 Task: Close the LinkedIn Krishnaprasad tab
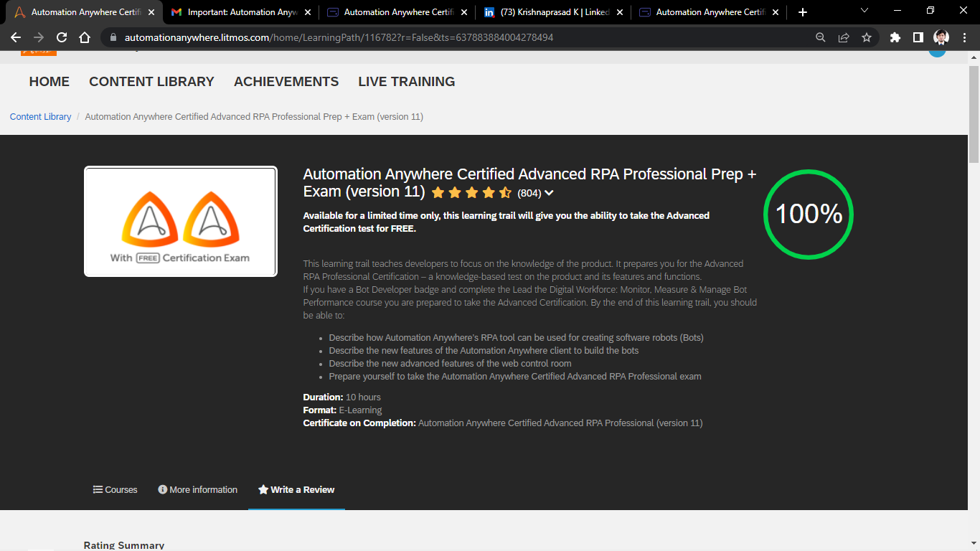point(620,12)
